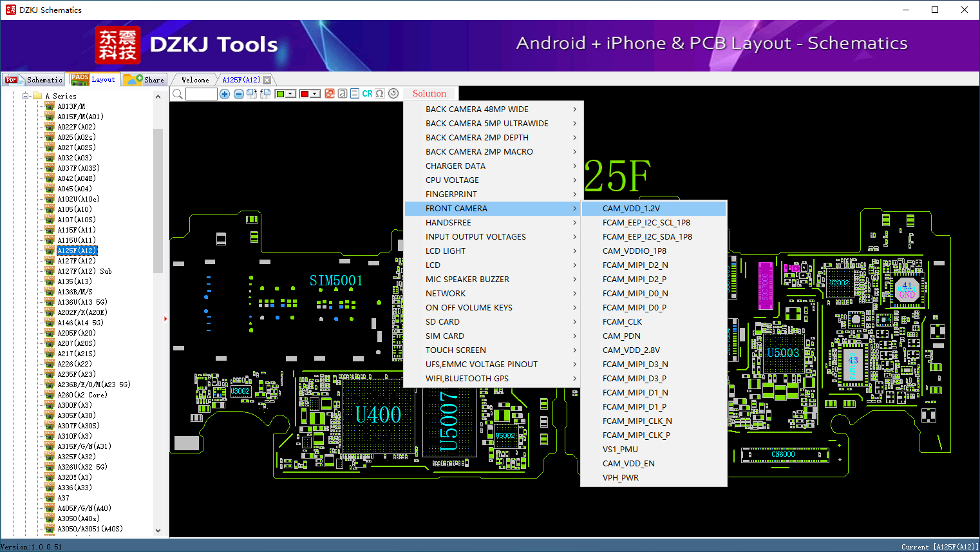The width and height of the screenshot is (980, 552).
Task: Select FCAM_CLK from the front camera submenu
Action: (x=622, y=322)
